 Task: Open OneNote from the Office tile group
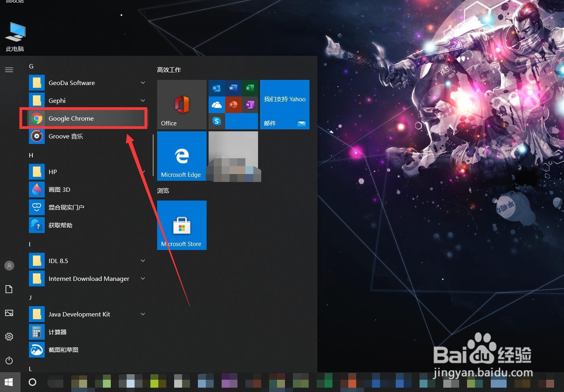[x=250, y=104]
